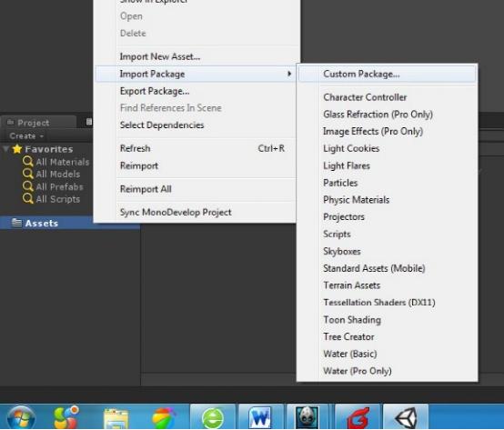Open the Unity icon in taskbar

406,417
